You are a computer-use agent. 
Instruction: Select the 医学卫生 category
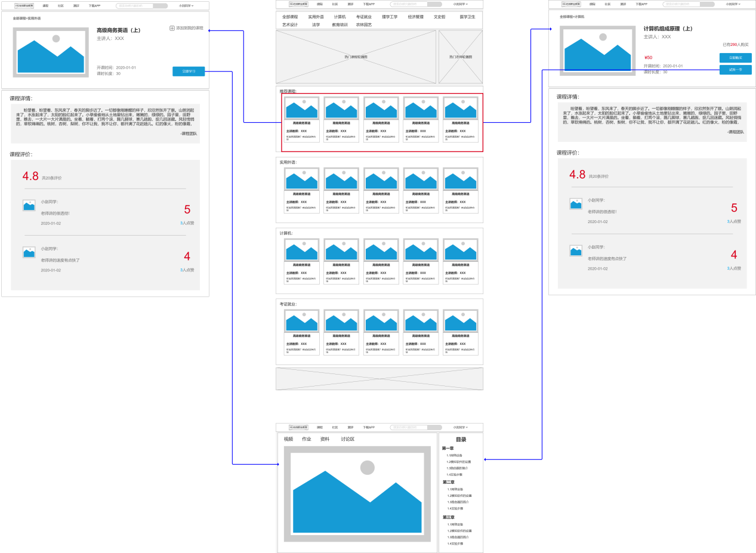click(468, 17)
